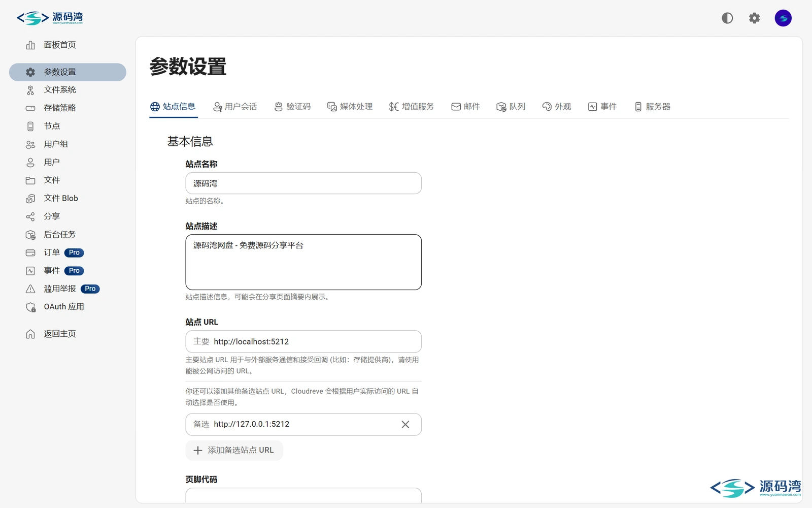This screenshot has width=812, height=508.
Task: Click the 返回主页 home icon
Action: coord(30,334)
